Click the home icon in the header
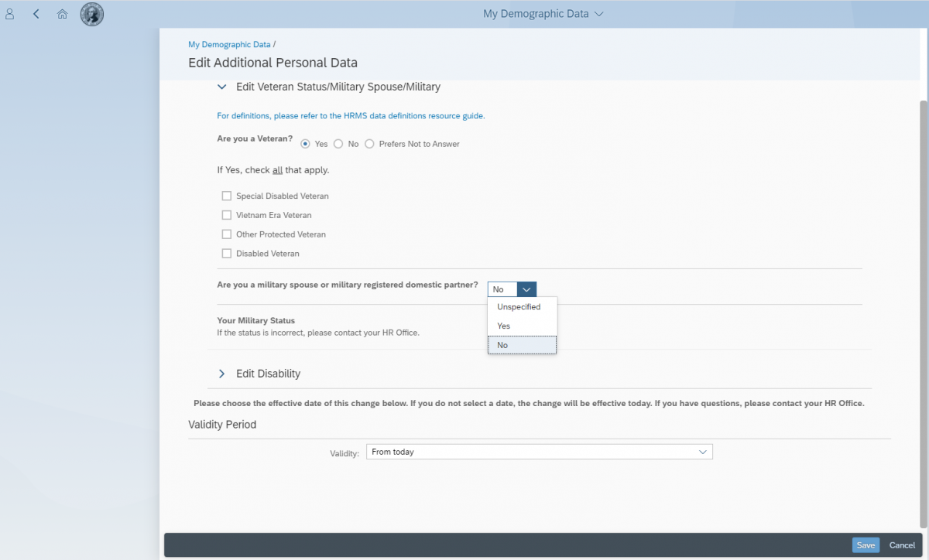The width and height of the screenshot is (929, 560). click(62, 13)
